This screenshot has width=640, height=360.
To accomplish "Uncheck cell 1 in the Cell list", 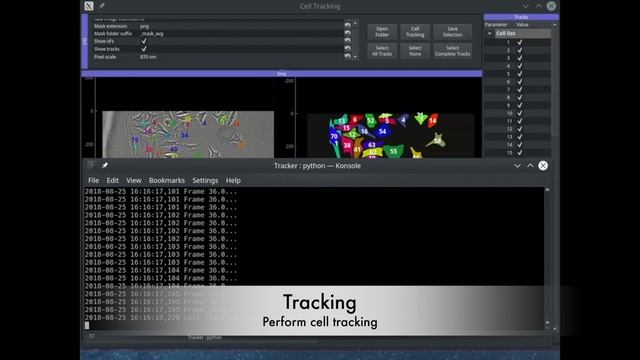I will click(x=520, y=42).
